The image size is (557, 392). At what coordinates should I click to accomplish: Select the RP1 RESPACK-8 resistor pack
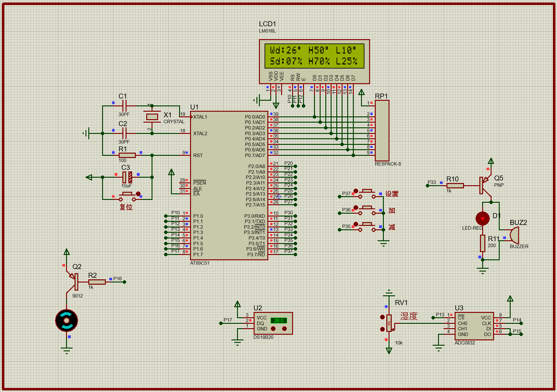coord(382,130)
